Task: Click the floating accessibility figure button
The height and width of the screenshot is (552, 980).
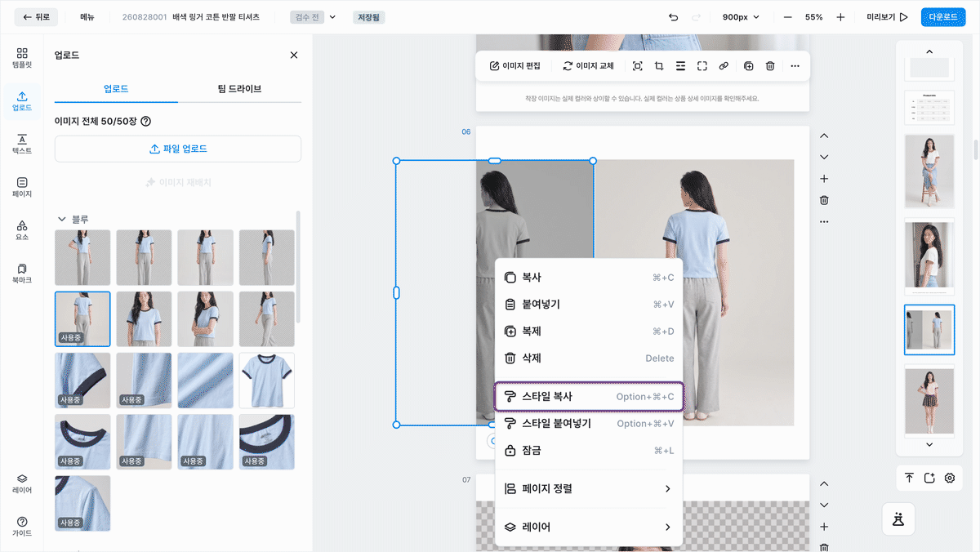Action: 898,519
